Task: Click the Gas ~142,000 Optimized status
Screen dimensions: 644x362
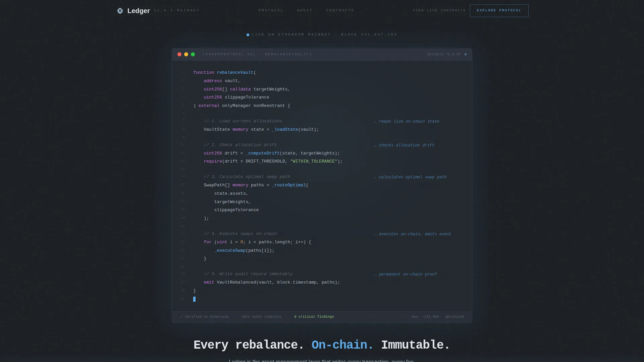Action: [438, 317]
